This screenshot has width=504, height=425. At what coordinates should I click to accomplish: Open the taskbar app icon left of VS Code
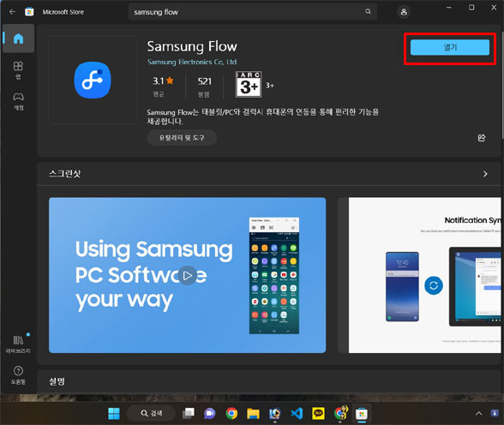tap(275, 414)
